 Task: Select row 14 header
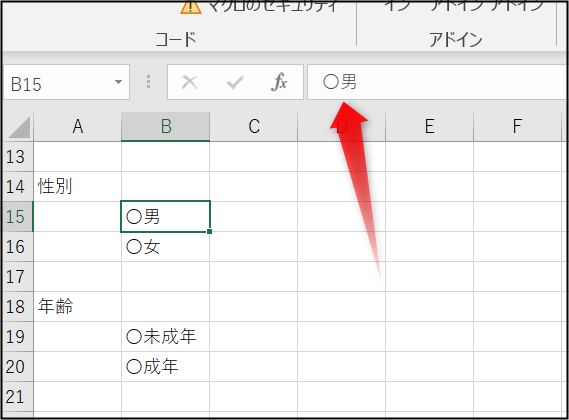17,187
